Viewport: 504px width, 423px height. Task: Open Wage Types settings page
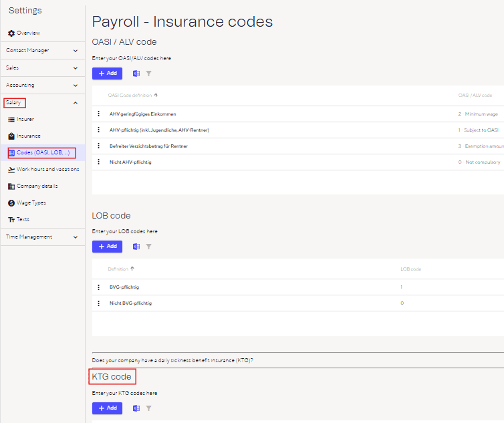tap(31, 202)
